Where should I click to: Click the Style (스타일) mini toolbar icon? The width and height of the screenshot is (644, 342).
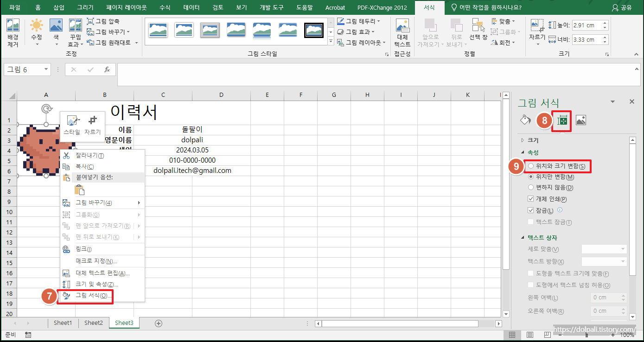click(x=72, y=124)
